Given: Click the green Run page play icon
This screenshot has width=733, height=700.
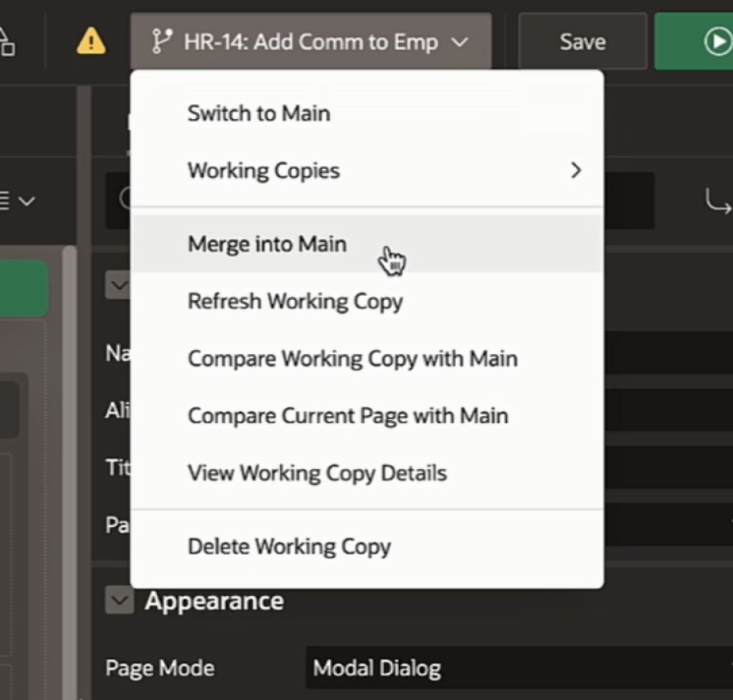Looking at the screenshot, I should (x=716, y=41).
